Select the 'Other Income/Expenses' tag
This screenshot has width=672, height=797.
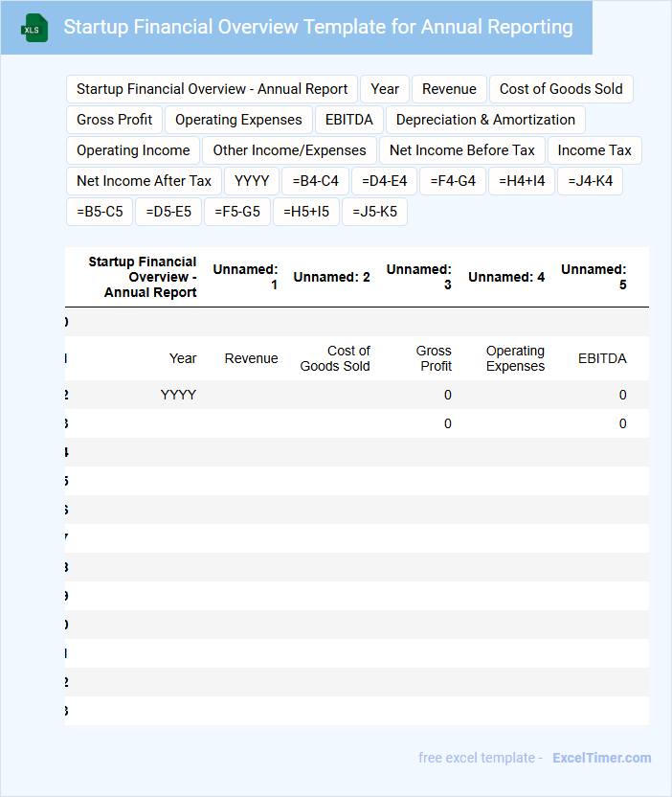(289, 150)
